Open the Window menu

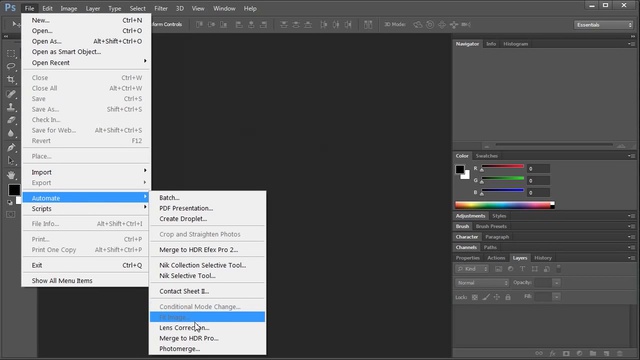pyautogui.click(x=224, y=8)
